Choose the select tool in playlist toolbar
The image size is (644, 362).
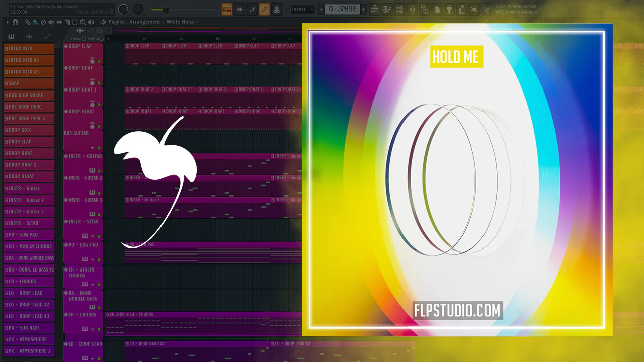point(75,22)
